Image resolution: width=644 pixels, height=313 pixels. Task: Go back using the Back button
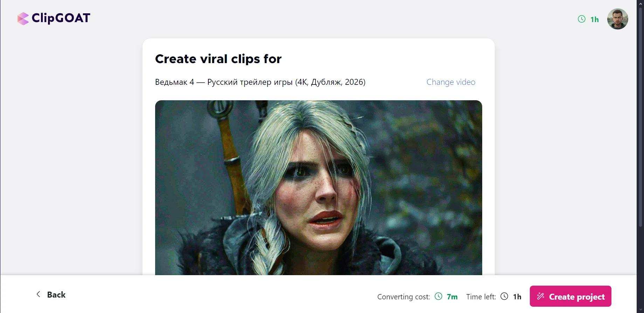coord(51,294)
